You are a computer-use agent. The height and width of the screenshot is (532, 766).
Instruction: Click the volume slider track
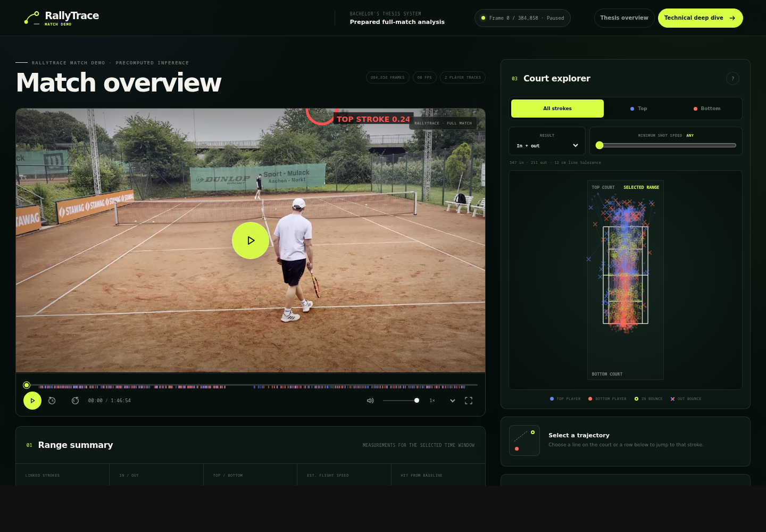point(401,401)
